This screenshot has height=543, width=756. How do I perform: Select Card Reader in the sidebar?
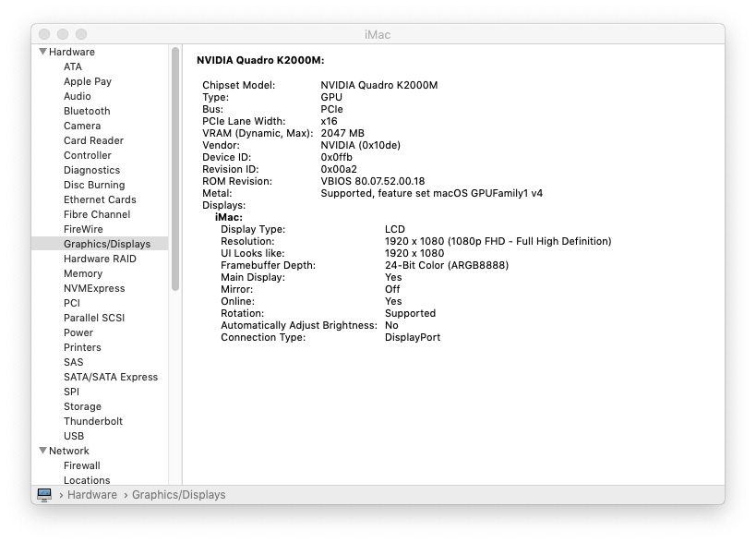point(93,140)
